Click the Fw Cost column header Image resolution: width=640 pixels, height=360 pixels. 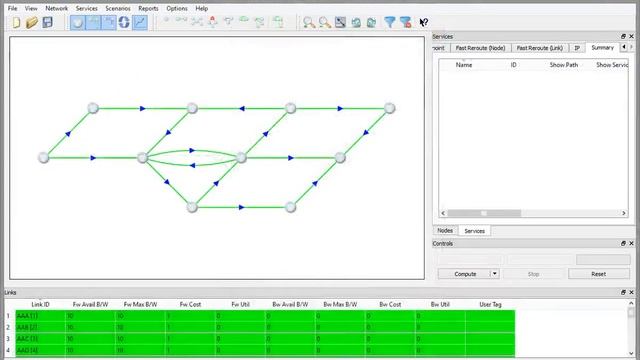coord(190,304)
